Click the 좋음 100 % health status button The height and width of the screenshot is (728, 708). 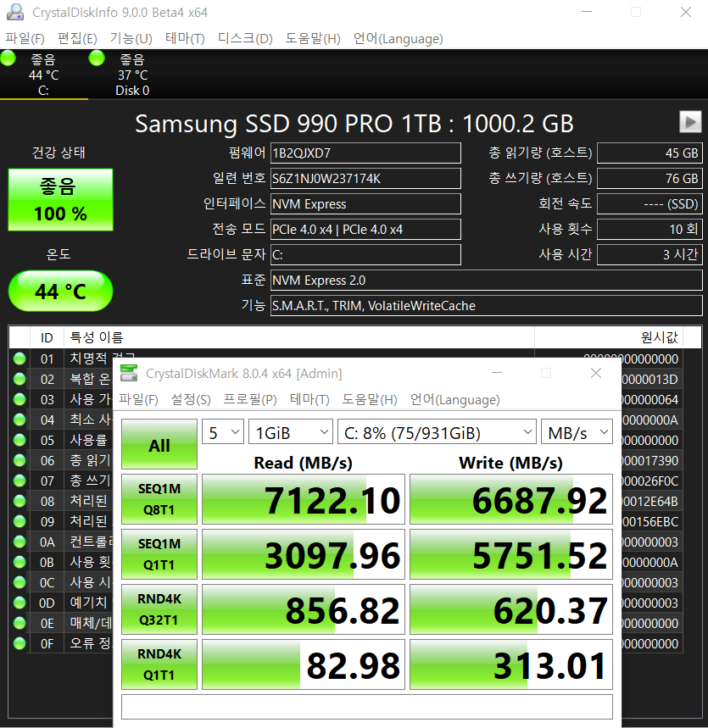pyautogui.click(x=60, y=200)
